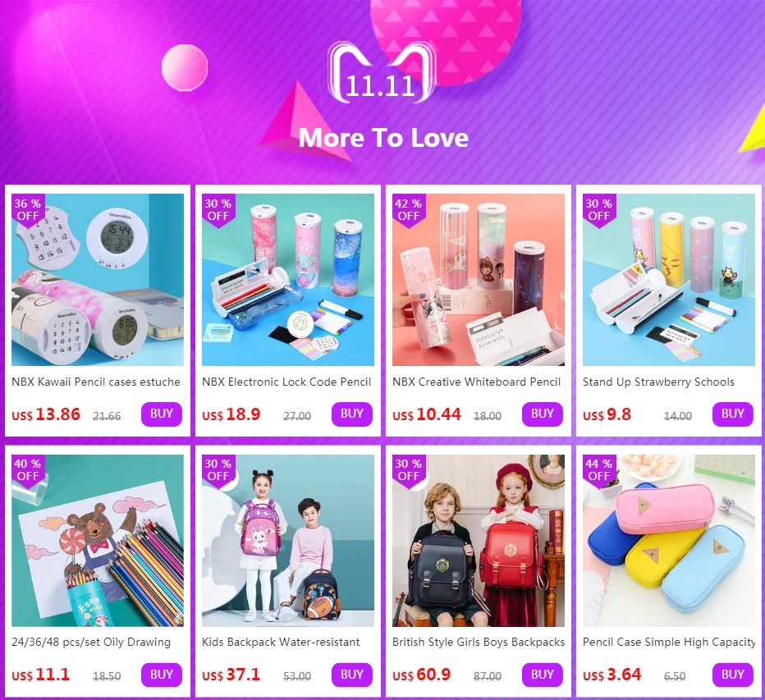Buy the US$3.64 Pencil Case Simple
Viewport: 765px width, 700px height.
pos(733,675)
